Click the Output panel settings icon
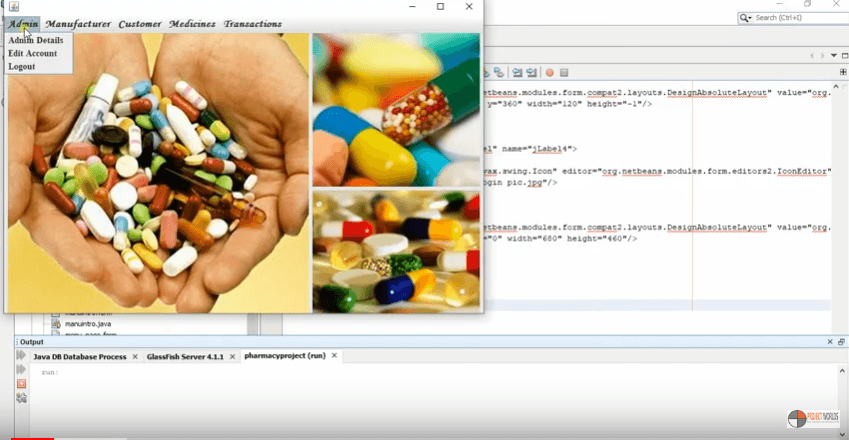This screenshot has height=440, width=849. coord(21,398)
